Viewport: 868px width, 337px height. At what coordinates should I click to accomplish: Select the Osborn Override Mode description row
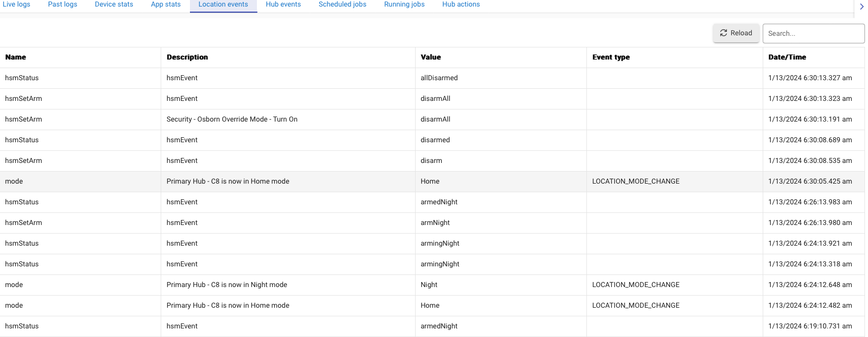pos(232,120)
